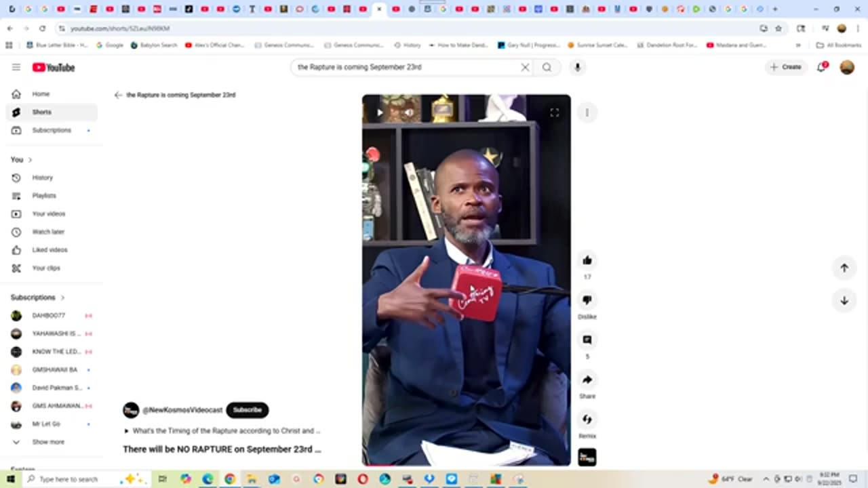Navigate back in the browser
Screen dimensions: 868x488
[x=9, y=28]
